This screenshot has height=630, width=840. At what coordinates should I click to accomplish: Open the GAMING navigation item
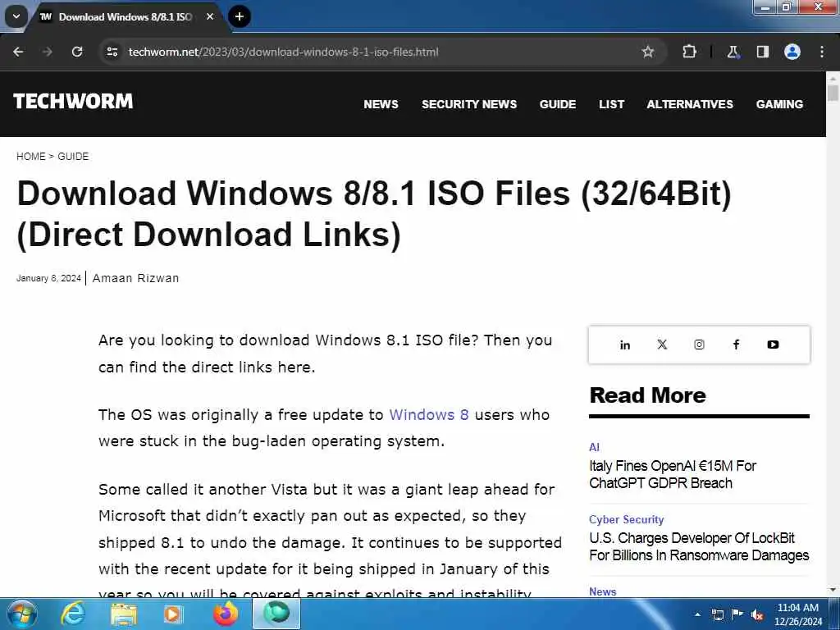click(x=779, y=104)
